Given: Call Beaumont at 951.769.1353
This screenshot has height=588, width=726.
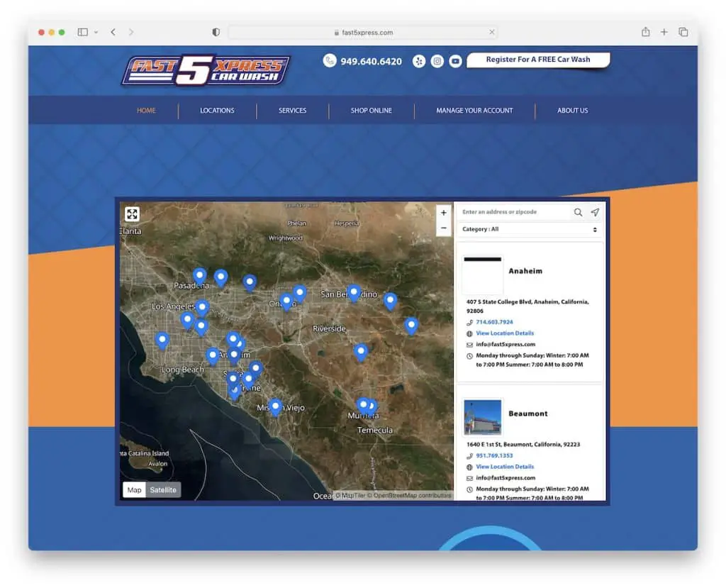Looking at the screenshot, I should [x=494, y=455].
